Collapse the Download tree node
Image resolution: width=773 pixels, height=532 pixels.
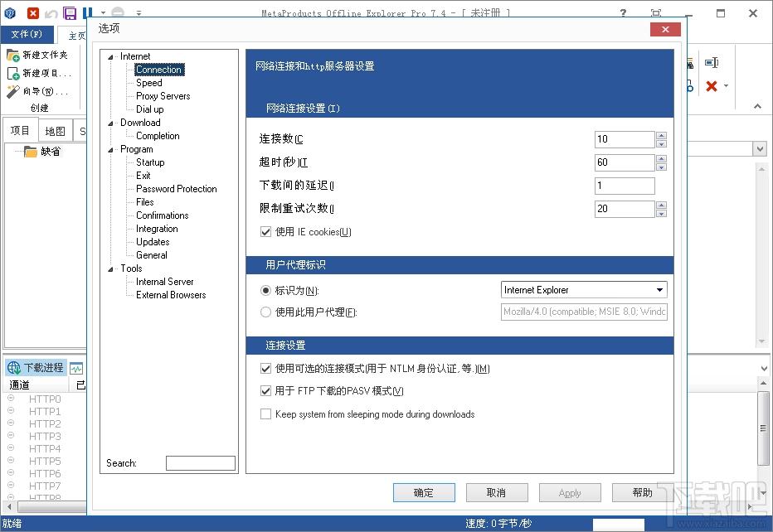[110, 123]
